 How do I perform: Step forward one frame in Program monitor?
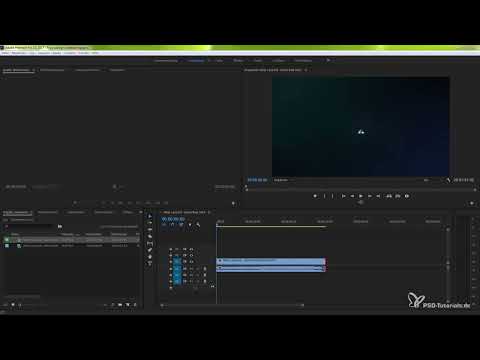point(370,196)
